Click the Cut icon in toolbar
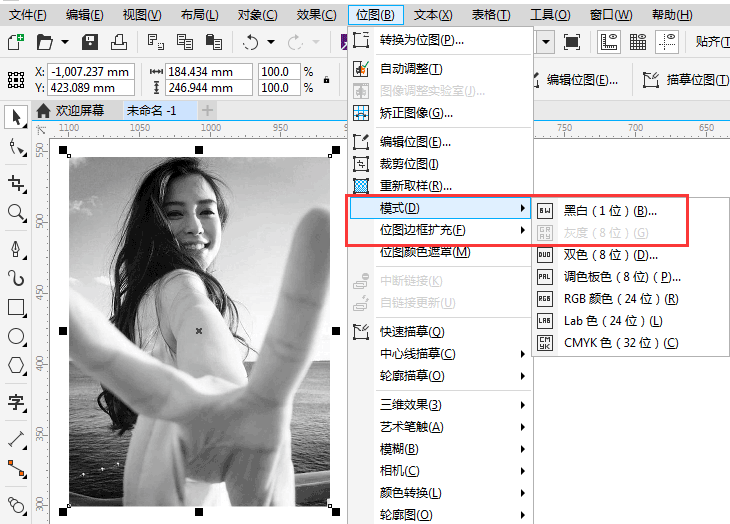 (x=155, y=42)
